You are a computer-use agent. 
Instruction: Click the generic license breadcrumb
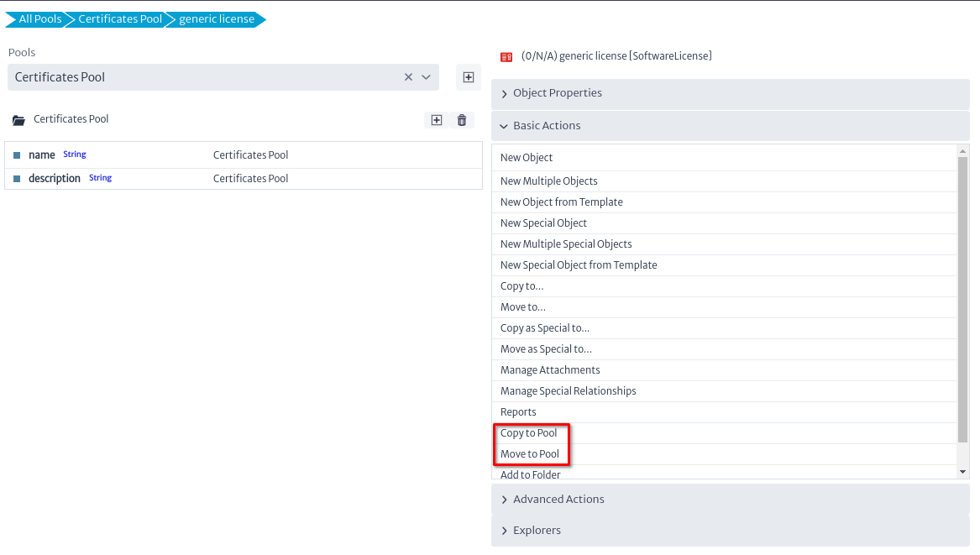tap(217, 19)
